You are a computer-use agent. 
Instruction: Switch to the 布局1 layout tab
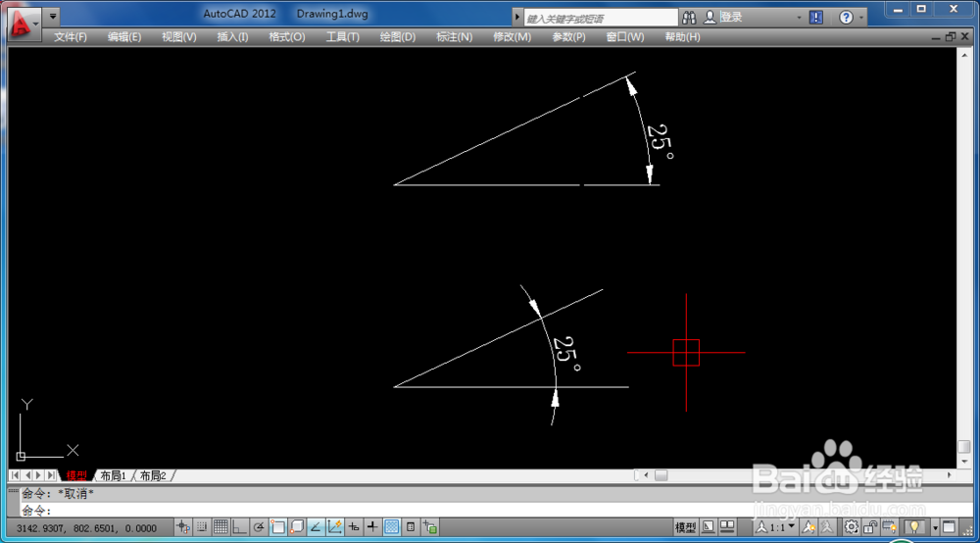click(113, 475)
